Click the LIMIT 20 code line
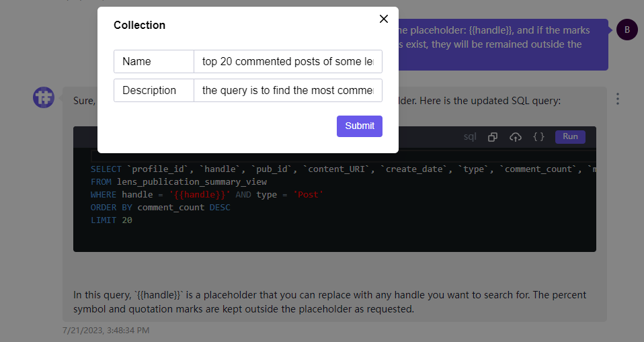 (x=112, y=220)
